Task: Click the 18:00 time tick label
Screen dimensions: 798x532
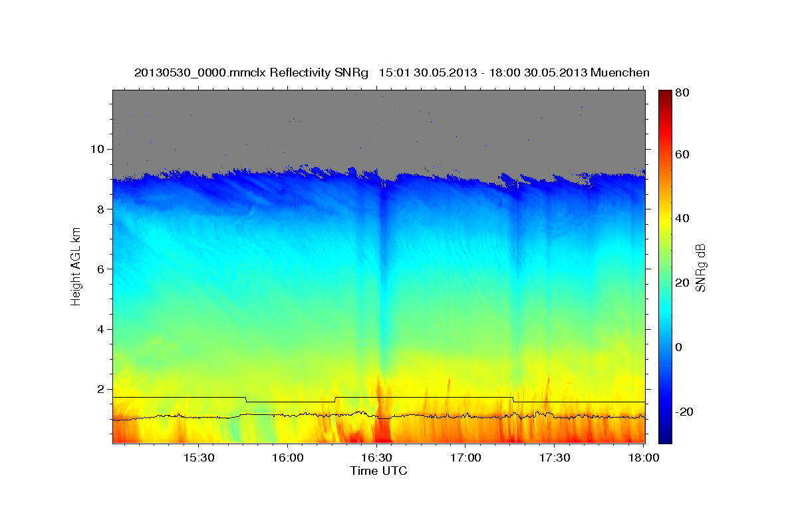Action: (x=643, y=458)
